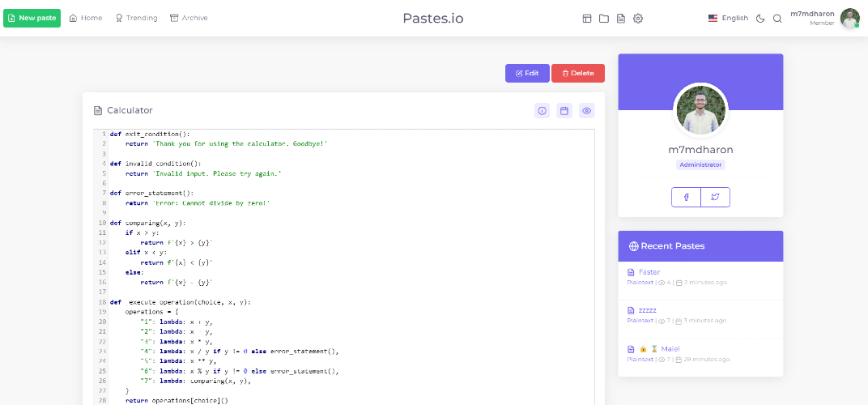Click the line 28 return operations[choice]()

click(177, 399)
